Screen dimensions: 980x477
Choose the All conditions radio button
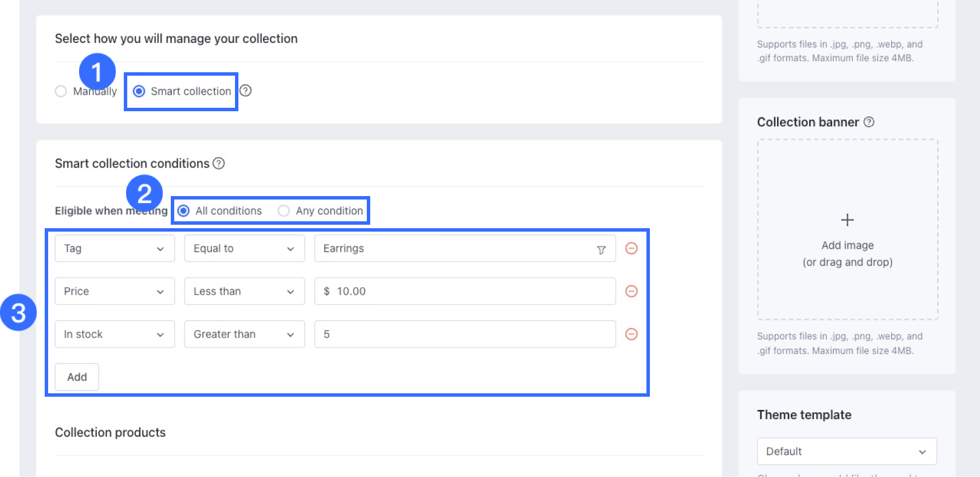[x=183, y=211]
